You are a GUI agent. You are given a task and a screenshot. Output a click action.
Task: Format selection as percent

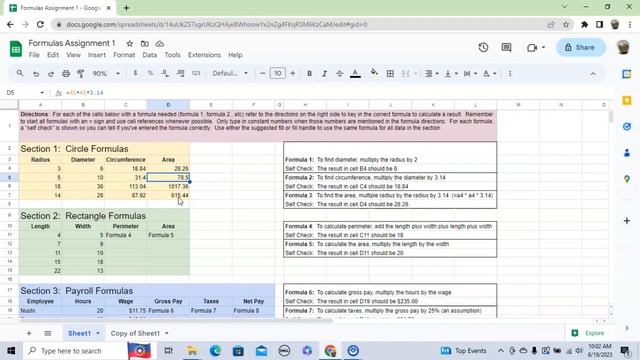click(150, 73)
